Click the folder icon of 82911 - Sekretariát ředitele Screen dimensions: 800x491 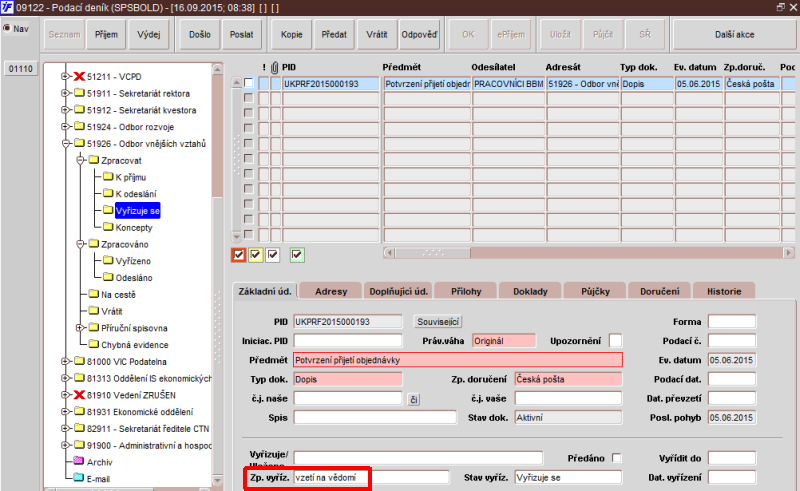point(79,428)
